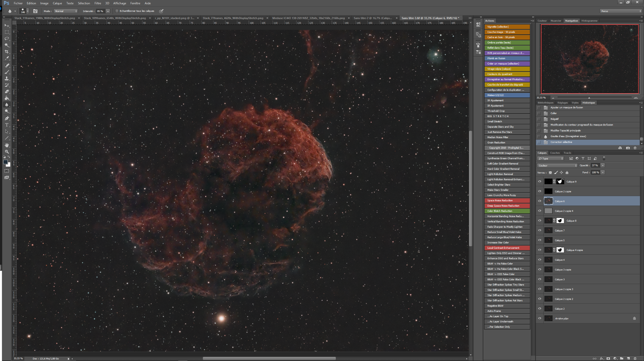This screenshot has width=644, height=361.
Task: Open the tool Mode dropdown
Action: point(66,11)
